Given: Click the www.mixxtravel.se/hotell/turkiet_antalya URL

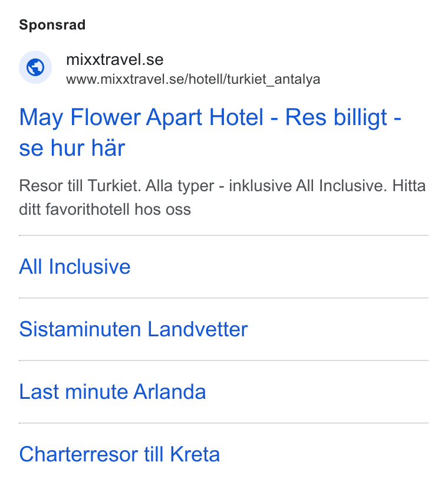Looking at the screenshot, I should pyautogui.click(x=193, y=80).
